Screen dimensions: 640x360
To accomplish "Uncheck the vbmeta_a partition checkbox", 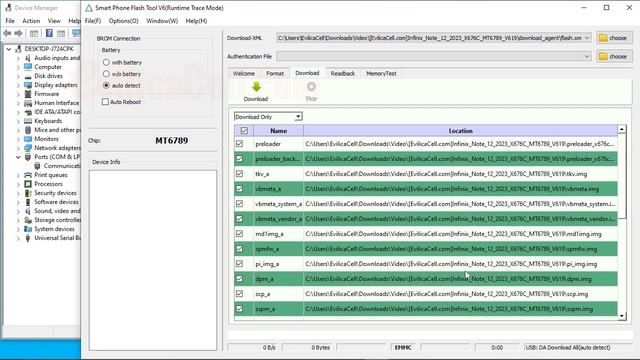I will (240, 189).
